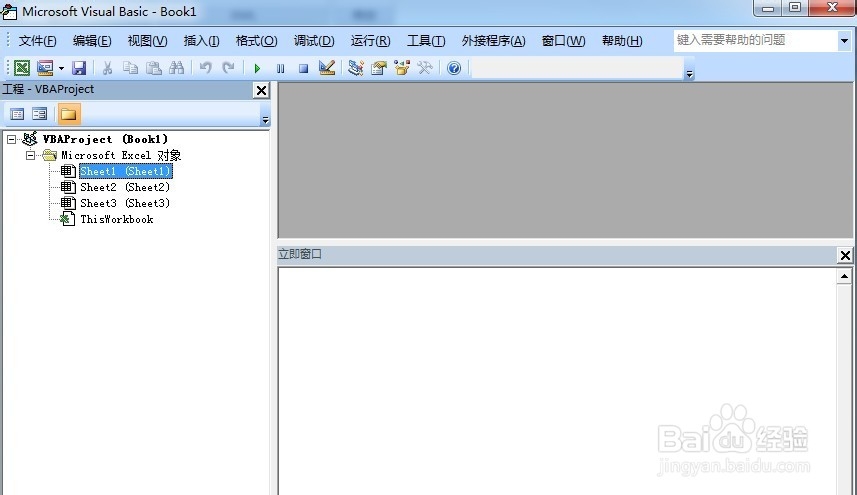This screenshot has height=495, width=857.
Task: Select Sheet3 (Sheet3) in project tree
Action: click(125, 203)
